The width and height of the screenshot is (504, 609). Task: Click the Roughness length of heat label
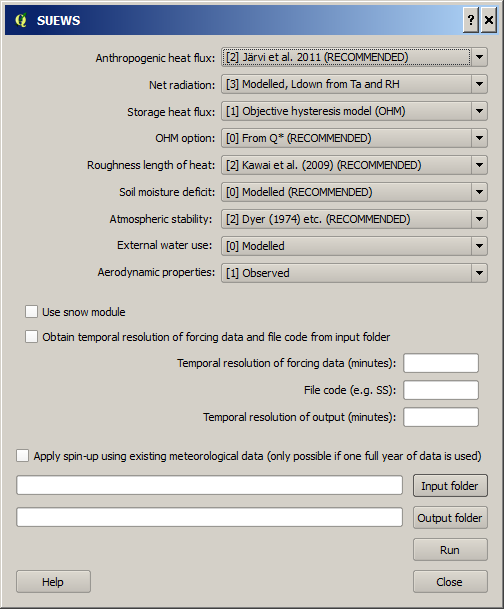[151, 165]
